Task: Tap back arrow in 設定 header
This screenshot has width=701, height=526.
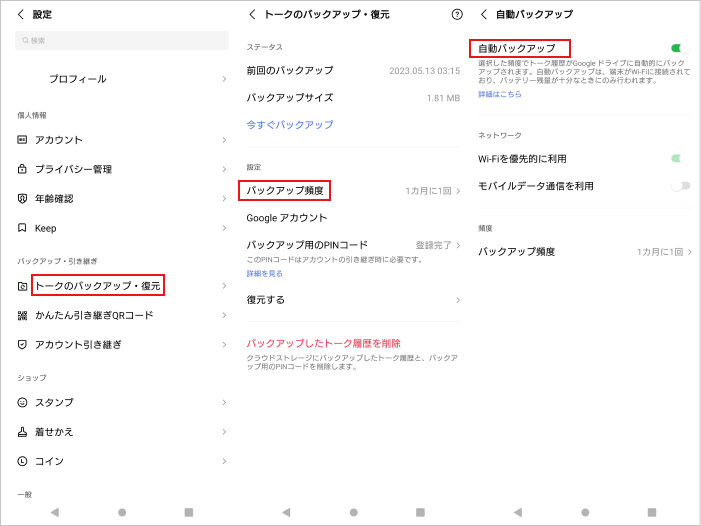Action: [x=21, y=15]
